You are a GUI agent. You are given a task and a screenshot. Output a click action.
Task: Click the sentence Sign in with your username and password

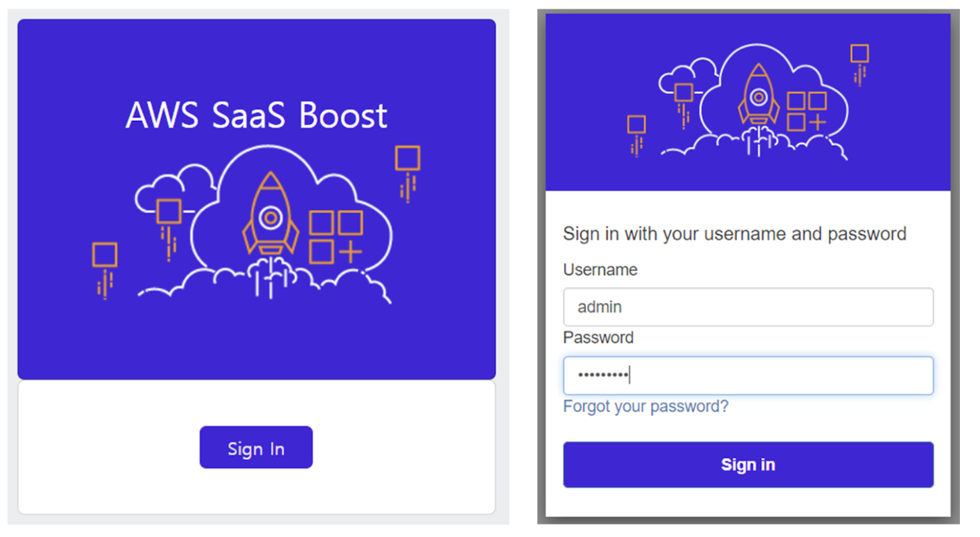click(x=735, y=234)
